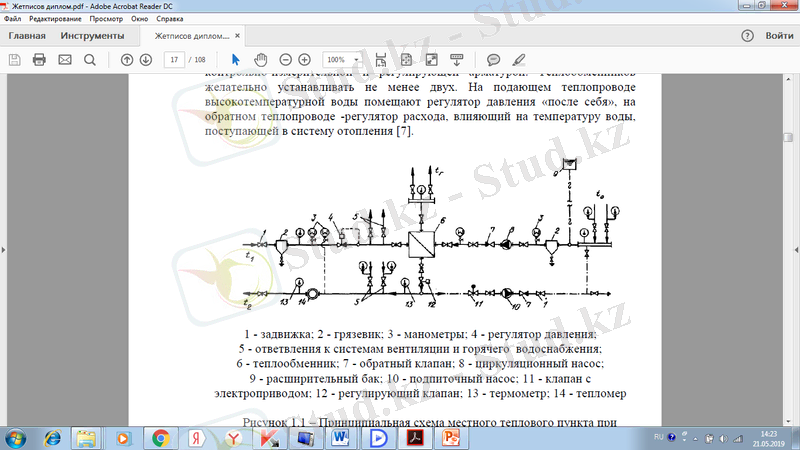Screen dimensions: 800x450
Task: Click the help question mark button
Action: click(747, 36)
